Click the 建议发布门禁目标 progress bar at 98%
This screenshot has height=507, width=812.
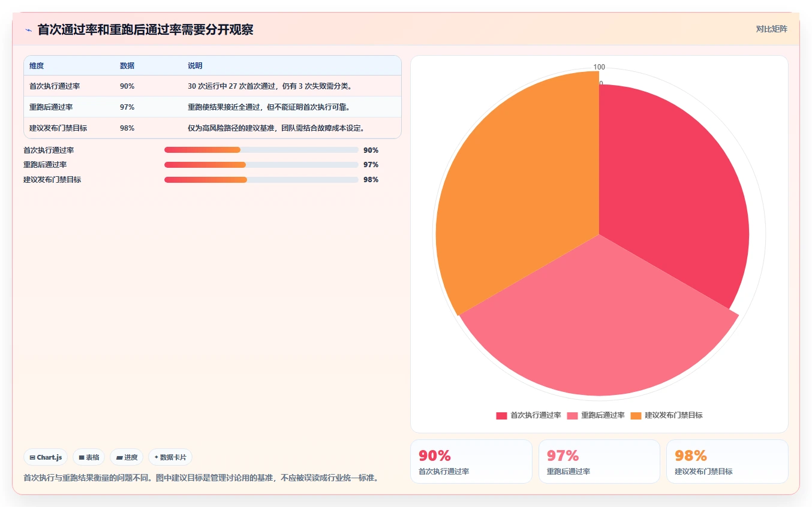tap(261, 180)
